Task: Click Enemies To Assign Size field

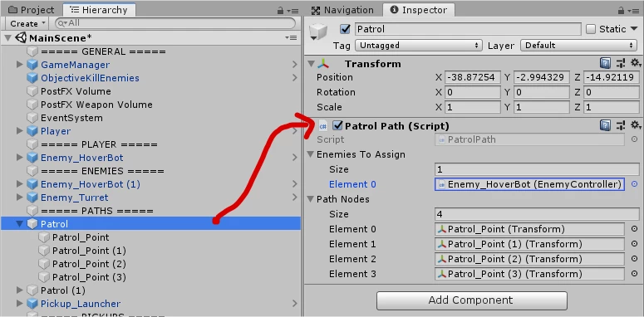Action: pos(537,169)
